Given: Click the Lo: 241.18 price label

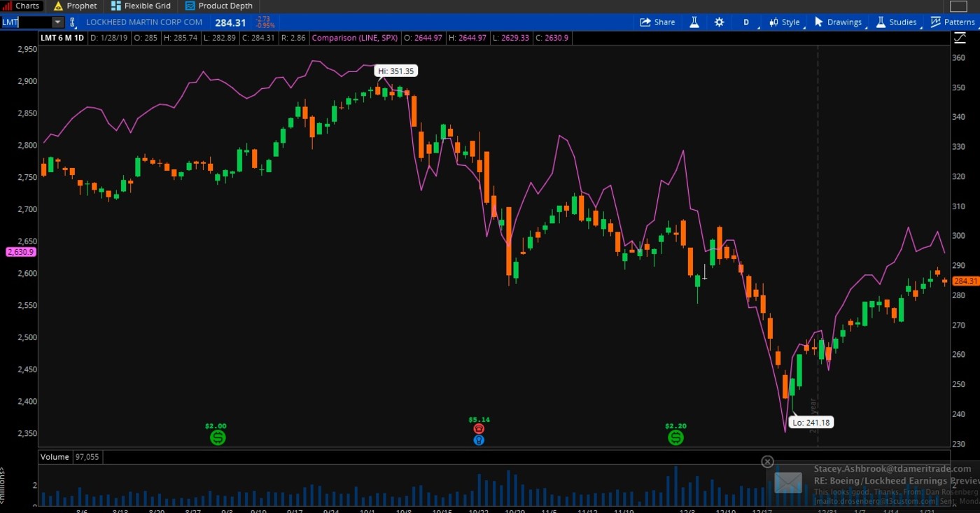Looking at the screenshot, I should coord(811,422).
